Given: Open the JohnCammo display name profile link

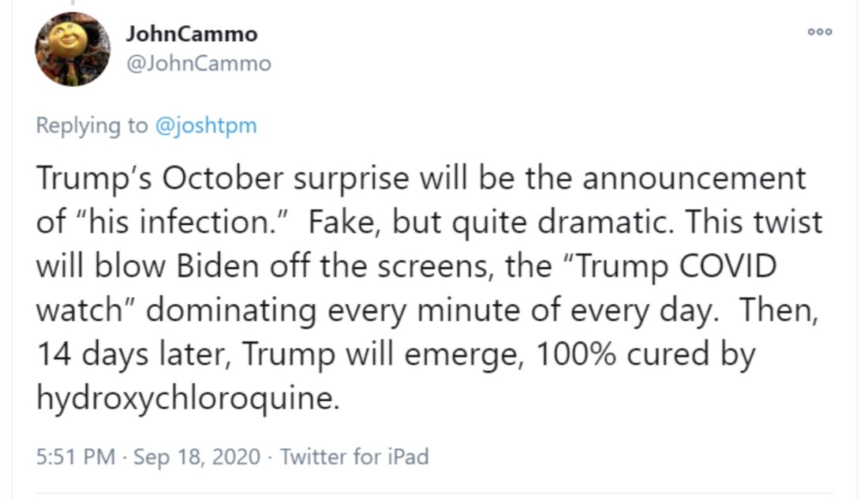Looking at the screenshot, I should pos(191,34).
